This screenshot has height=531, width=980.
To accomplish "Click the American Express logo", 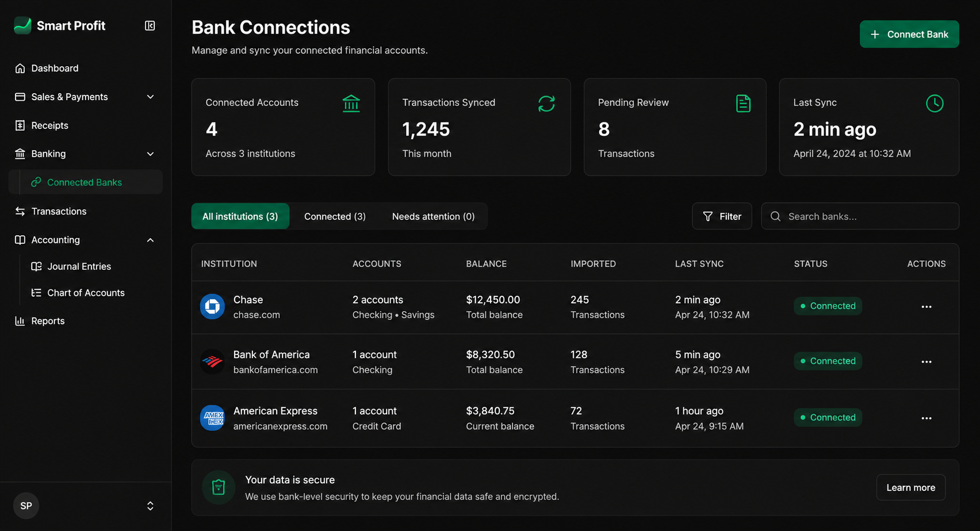I will tap(212, 418).
